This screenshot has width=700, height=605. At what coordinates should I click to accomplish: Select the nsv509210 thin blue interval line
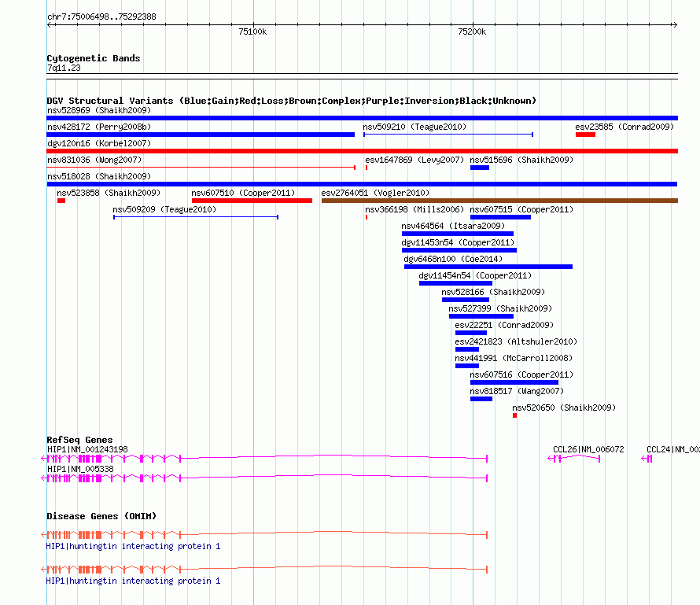(x=448, y=135)
